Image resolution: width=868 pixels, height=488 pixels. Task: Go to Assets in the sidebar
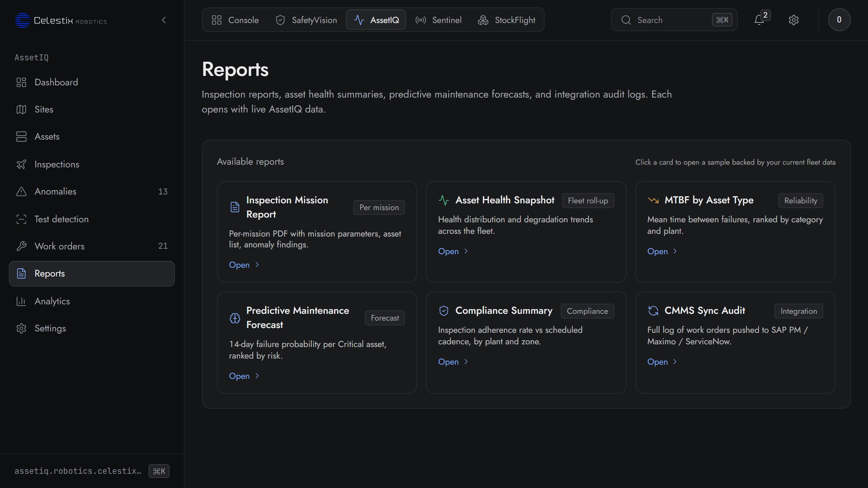(92, 137)
